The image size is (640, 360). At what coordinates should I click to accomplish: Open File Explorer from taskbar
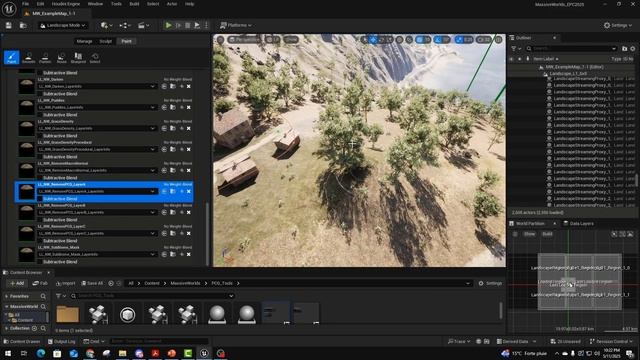point(122,353)
